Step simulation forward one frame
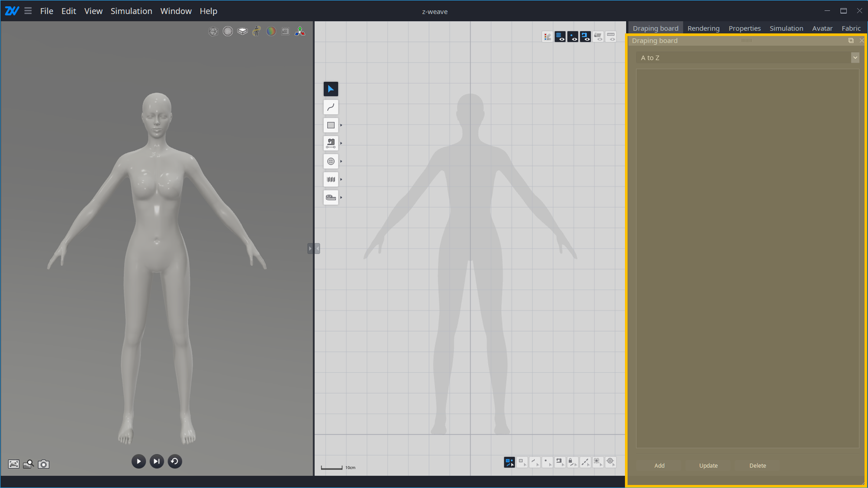Image resolution: width=868 pixels, height=488 pixels. pyautogui.click(x=157, y=462)
